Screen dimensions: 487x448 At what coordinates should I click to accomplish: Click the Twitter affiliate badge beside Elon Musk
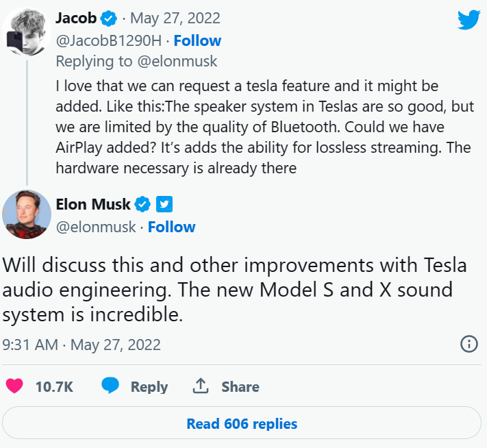coord(164,204)
